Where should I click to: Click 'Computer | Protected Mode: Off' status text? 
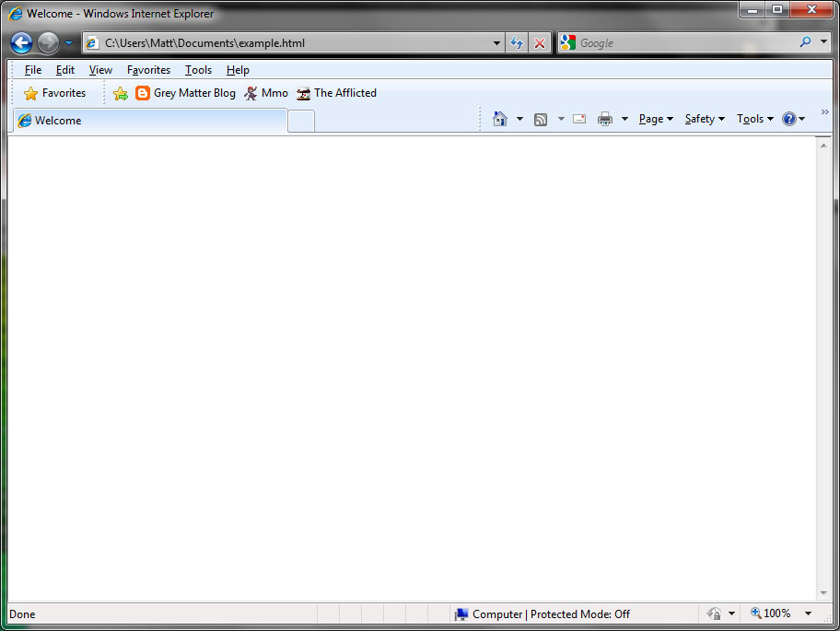click(x=551, y=614)
